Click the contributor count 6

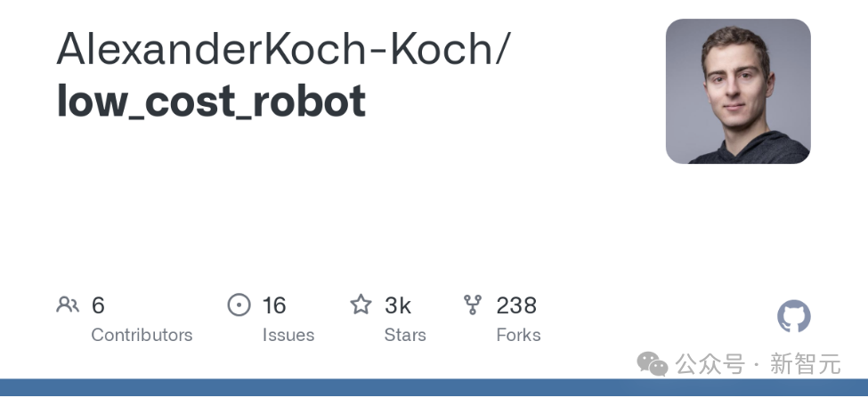tap(98, 305)
